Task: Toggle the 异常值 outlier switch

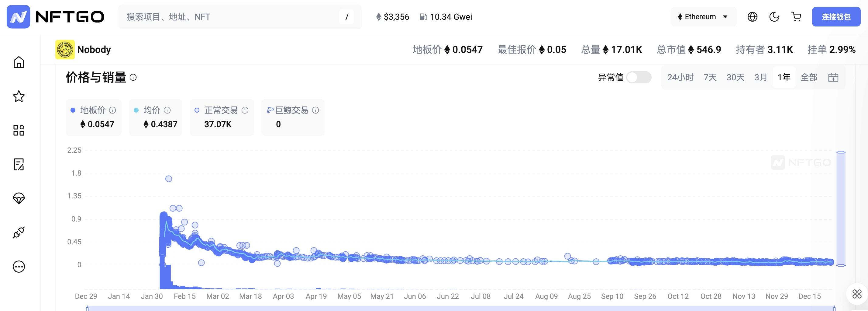Action: click(x=639, y=78)
